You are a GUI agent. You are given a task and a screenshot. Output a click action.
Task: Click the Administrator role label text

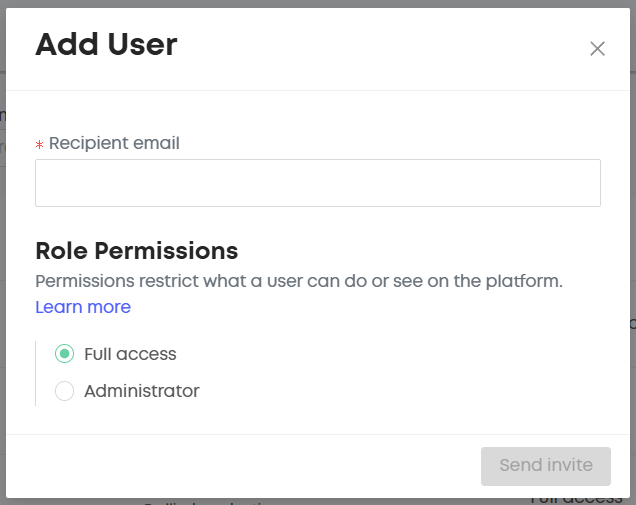tap(141, 391)
